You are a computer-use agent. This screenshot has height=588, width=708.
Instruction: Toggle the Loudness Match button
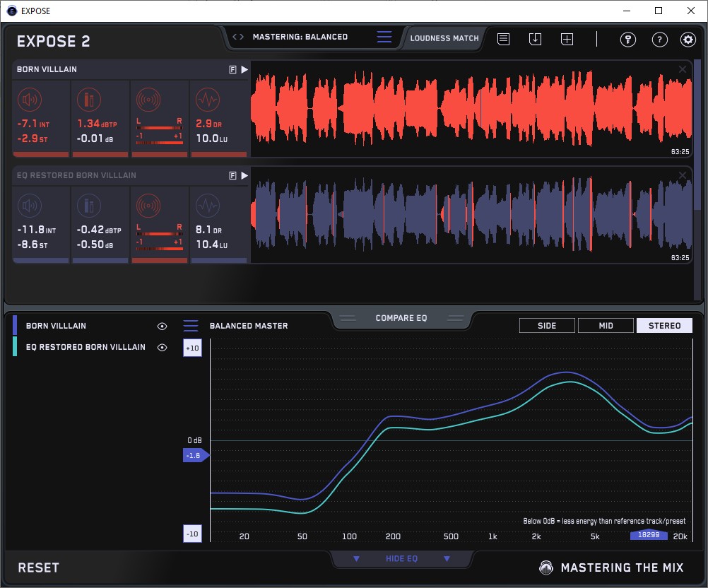pos(444,38)
